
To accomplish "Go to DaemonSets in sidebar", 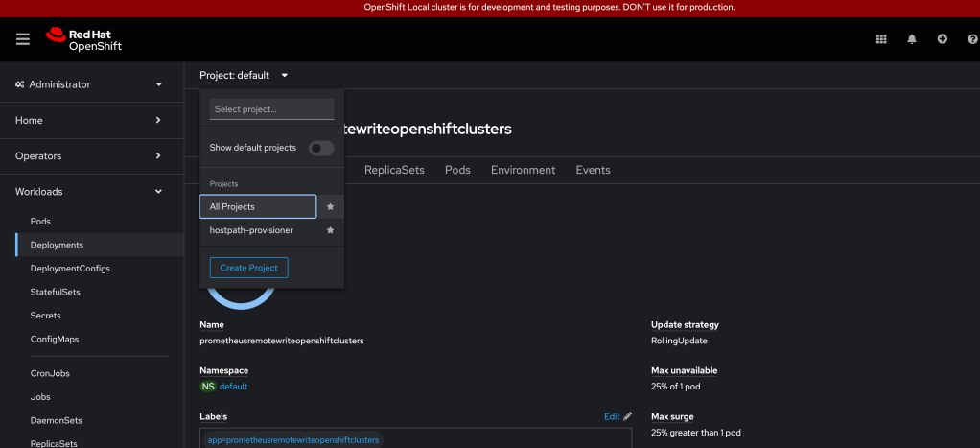I will [57, 420].
